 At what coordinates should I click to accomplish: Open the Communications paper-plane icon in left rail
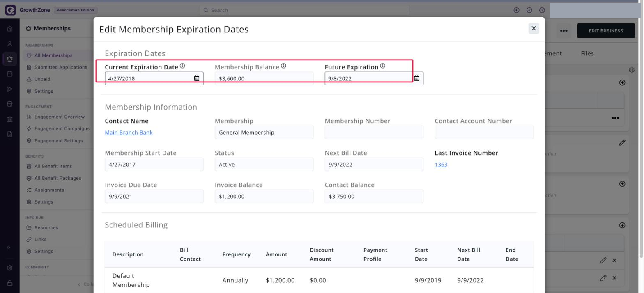coord(10,89)
